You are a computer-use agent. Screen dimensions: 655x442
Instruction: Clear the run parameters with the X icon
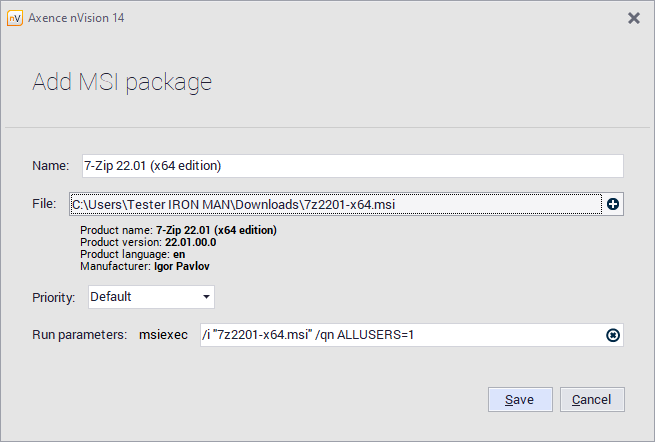613,335
